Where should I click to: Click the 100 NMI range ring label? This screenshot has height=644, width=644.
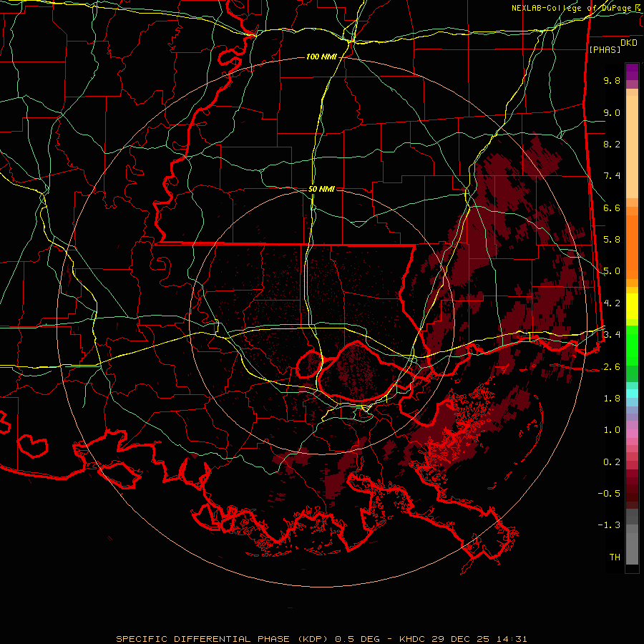321,57
